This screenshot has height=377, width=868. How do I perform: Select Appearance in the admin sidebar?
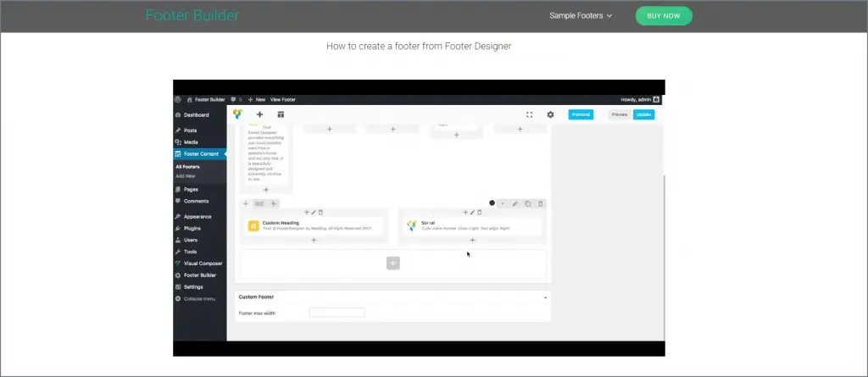(197, 216)
